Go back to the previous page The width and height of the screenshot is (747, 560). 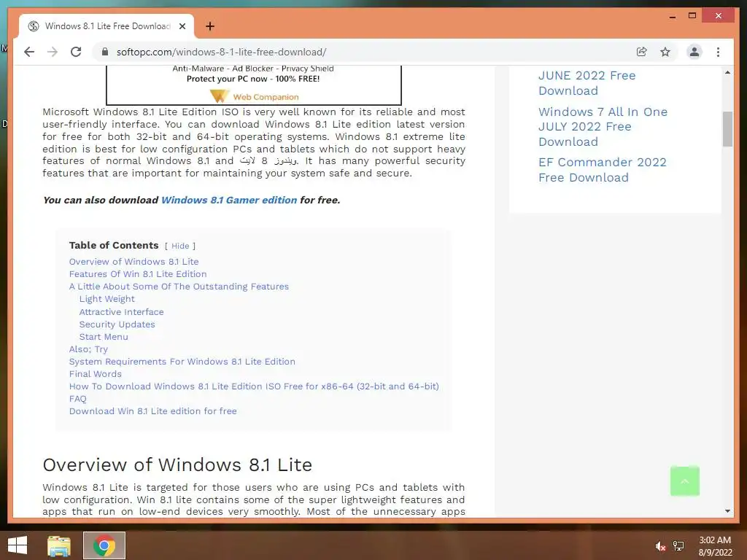[x=29, y=52]
